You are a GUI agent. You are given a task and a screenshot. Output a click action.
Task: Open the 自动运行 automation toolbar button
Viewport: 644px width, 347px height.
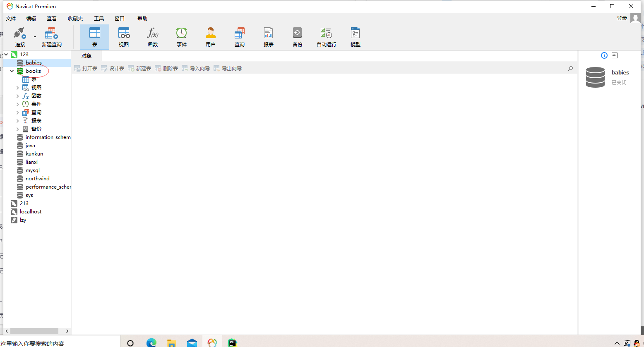point(327,37)
